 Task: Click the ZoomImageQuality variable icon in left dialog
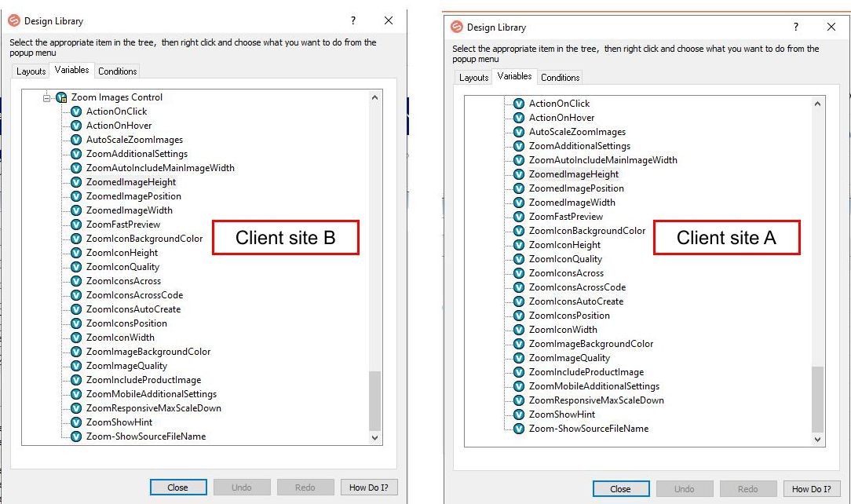(x=76, y=366)
